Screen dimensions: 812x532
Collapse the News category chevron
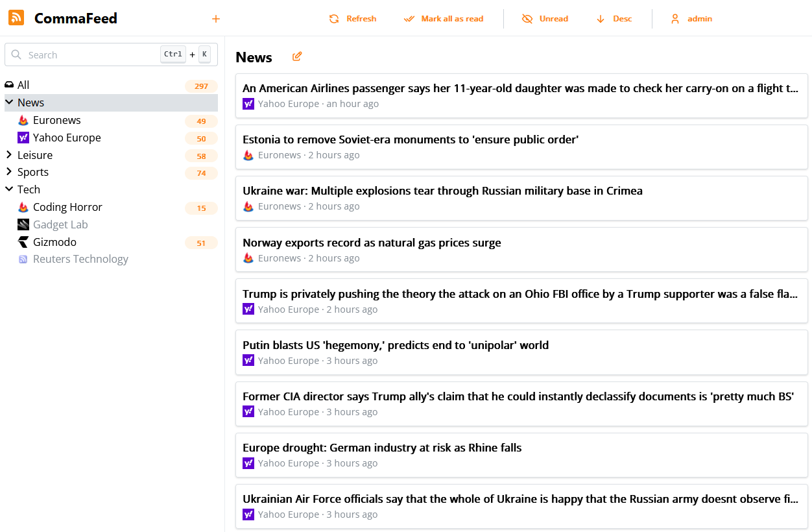[x=9, y=103]
